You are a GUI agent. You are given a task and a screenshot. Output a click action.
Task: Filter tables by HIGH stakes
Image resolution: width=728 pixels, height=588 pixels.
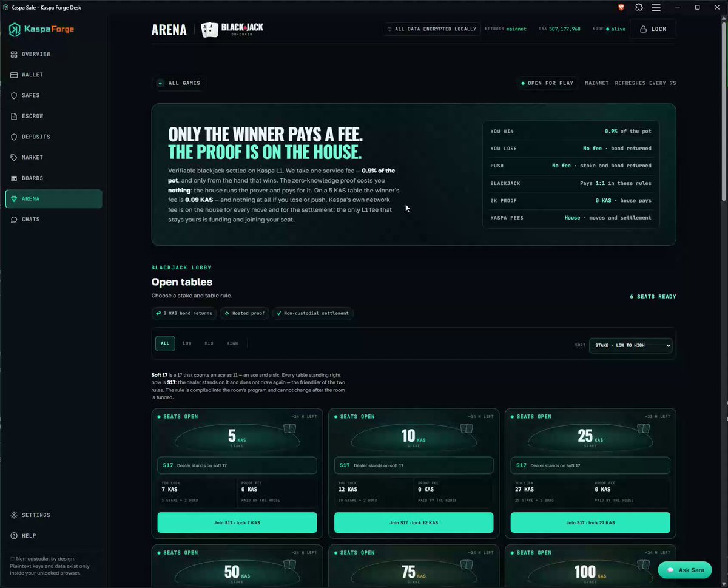pyautogui.click(x=232, y=343)
